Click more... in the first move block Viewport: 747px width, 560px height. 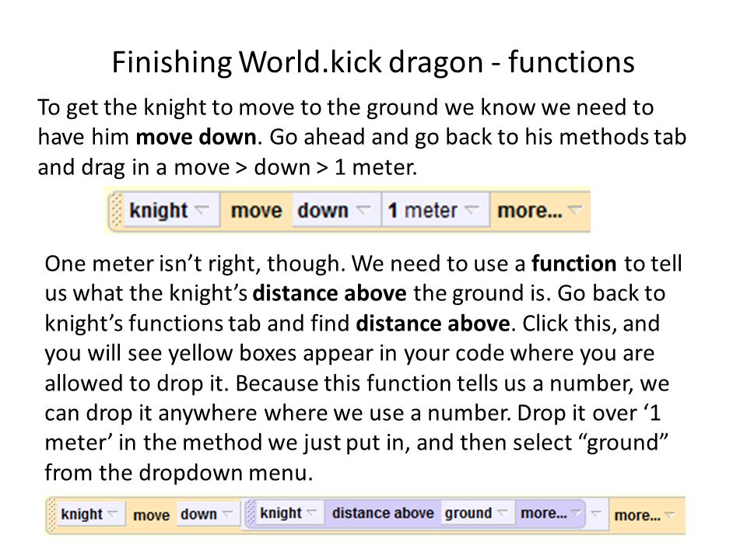point(539,210)
